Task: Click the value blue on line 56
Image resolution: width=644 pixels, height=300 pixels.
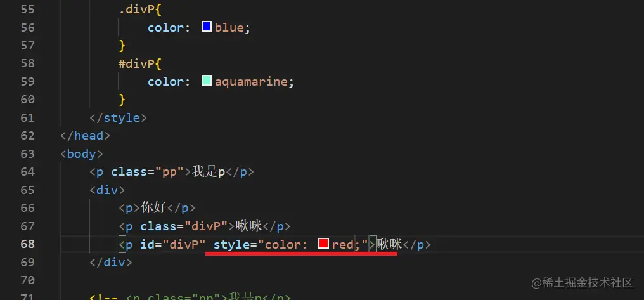Action: 229,27
